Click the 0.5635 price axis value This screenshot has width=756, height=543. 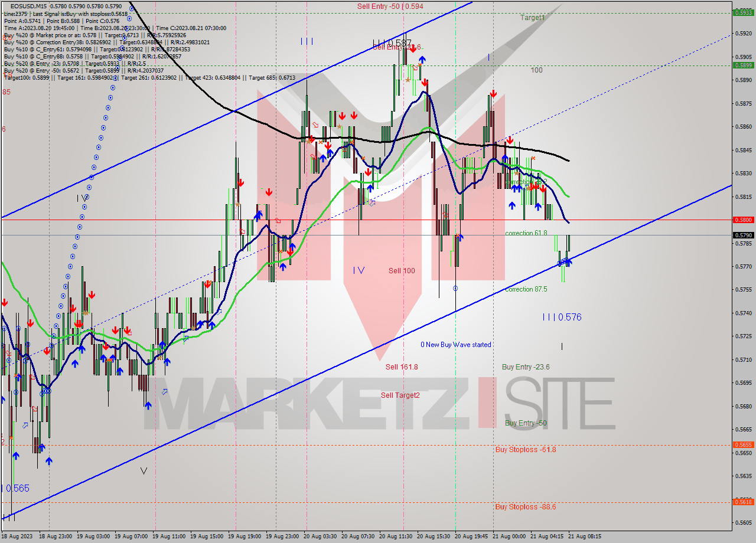[x=743, y=476]
